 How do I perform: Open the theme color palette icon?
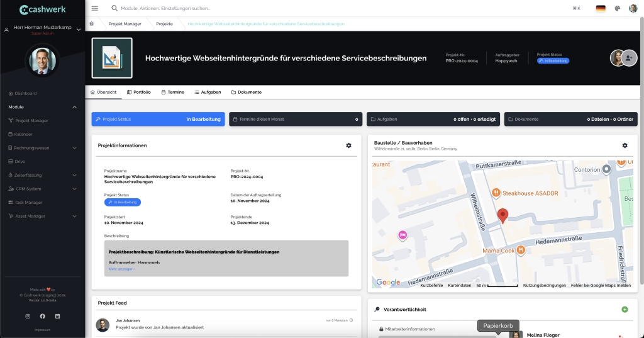pos(618,8)
